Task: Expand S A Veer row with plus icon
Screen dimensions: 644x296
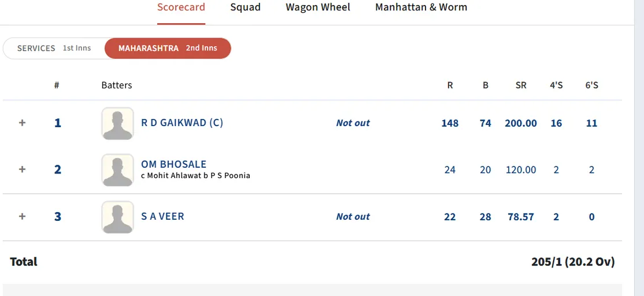Action: click(22, 216)
